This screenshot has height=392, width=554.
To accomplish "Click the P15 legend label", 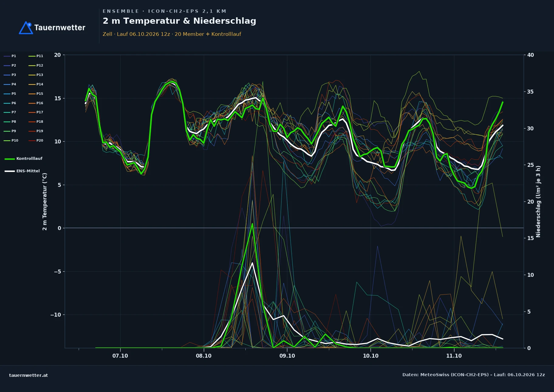I will (40, 94).
